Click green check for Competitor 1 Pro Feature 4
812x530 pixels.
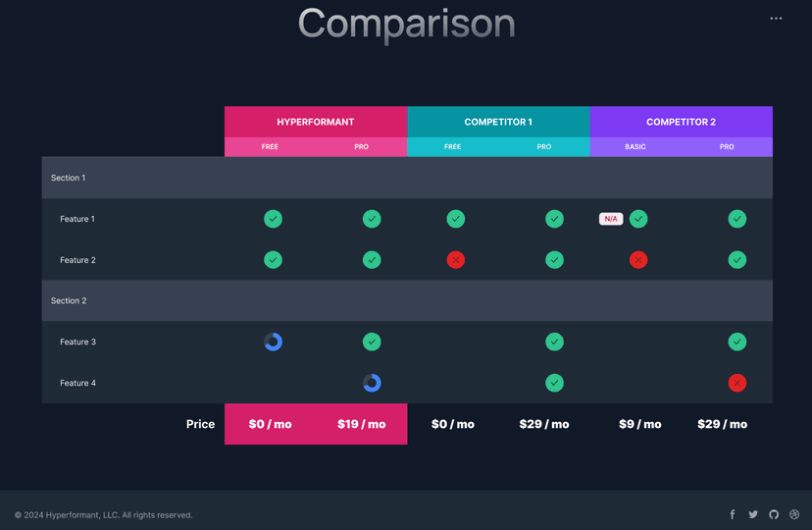(555, 383)
